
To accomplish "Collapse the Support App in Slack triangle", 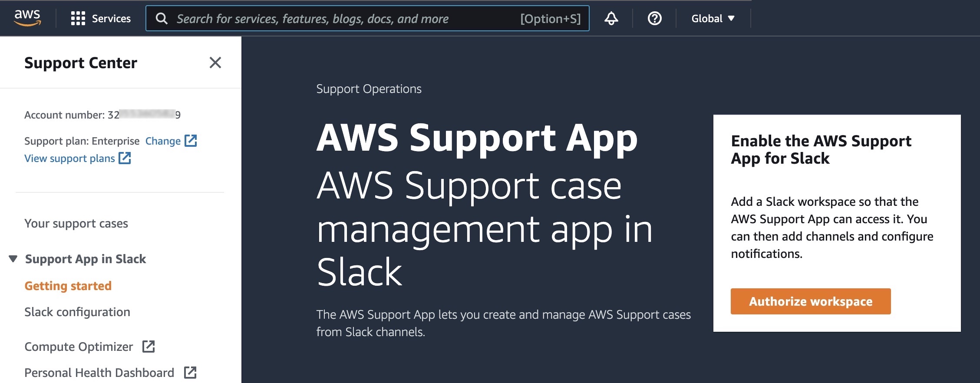I will [x=13, y=259].
